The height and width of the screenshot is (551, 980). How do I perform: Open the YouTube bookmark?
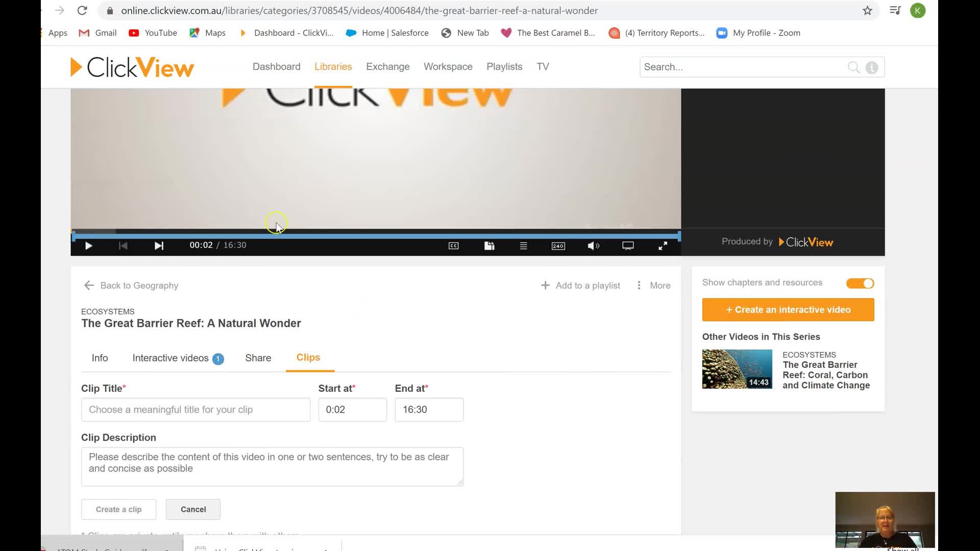tap(153, 33)
